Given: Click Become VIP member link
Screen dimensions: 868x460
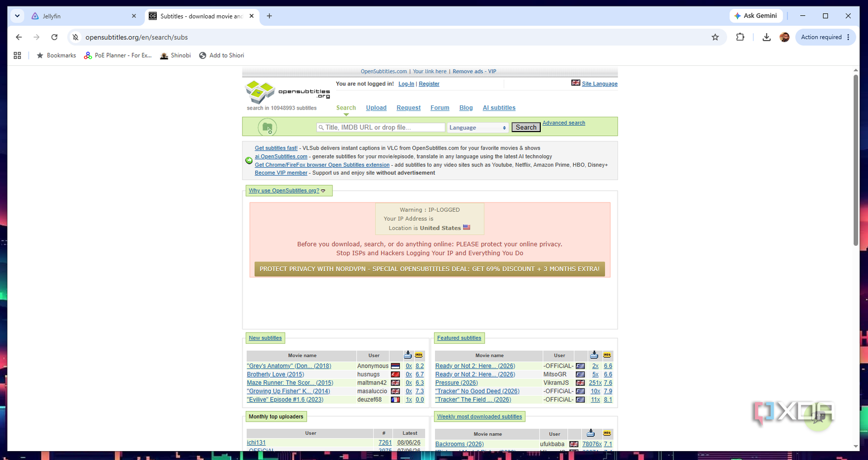Looking at the screenshot, I should (x=281, y=173).
